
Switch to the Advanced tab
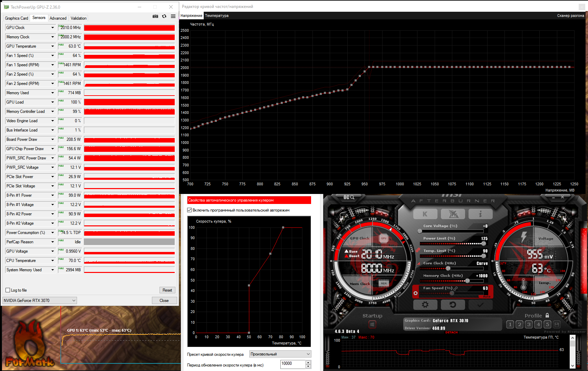click(x=58, y=18)
